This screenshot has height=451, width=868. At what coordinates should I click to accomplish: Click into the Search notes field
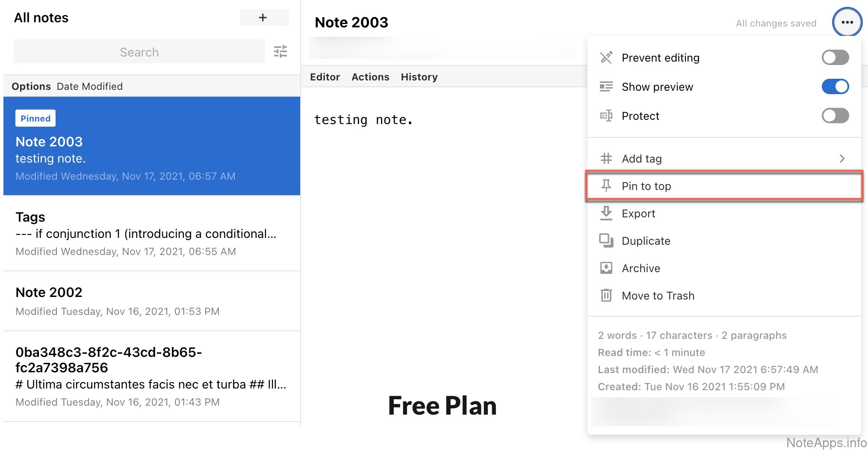tap(139, 52)
